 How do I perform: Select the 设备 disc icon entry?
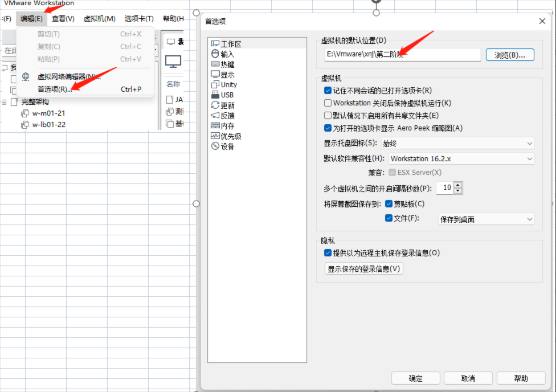click(215, 146)
